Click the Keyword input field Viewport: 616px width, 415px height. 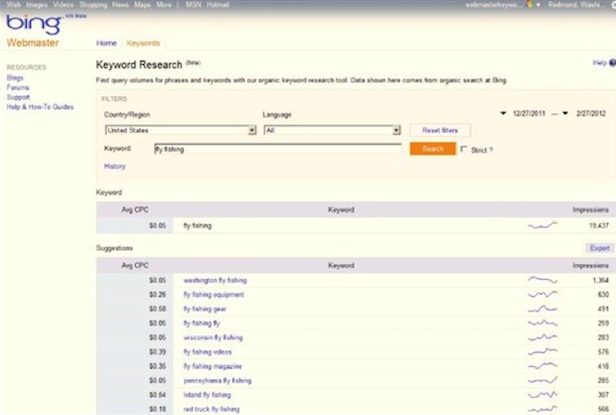(277, 149)
